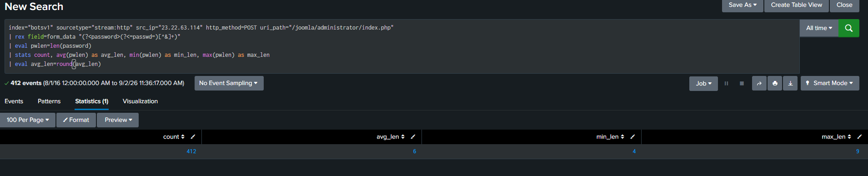868x176 pixels.
Task: Edit the min_len column pencil icon
Action: [632, 137]
